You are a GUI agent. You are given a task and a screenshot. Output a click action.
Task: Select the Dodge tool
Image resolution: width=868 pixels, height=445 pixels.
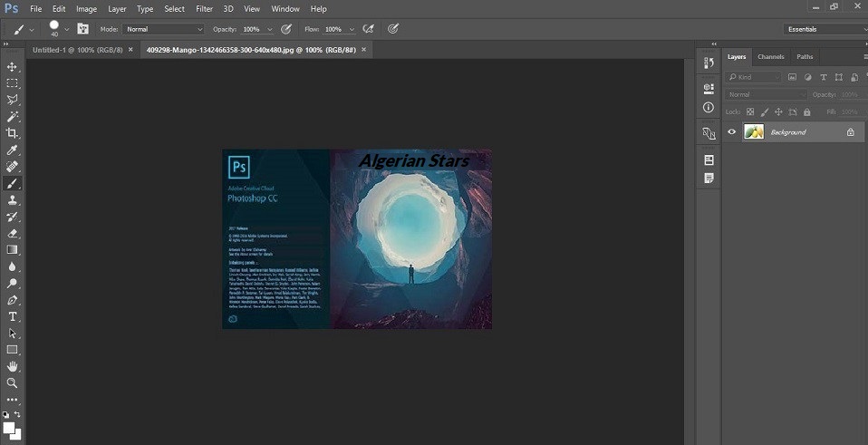coord(12,283)
